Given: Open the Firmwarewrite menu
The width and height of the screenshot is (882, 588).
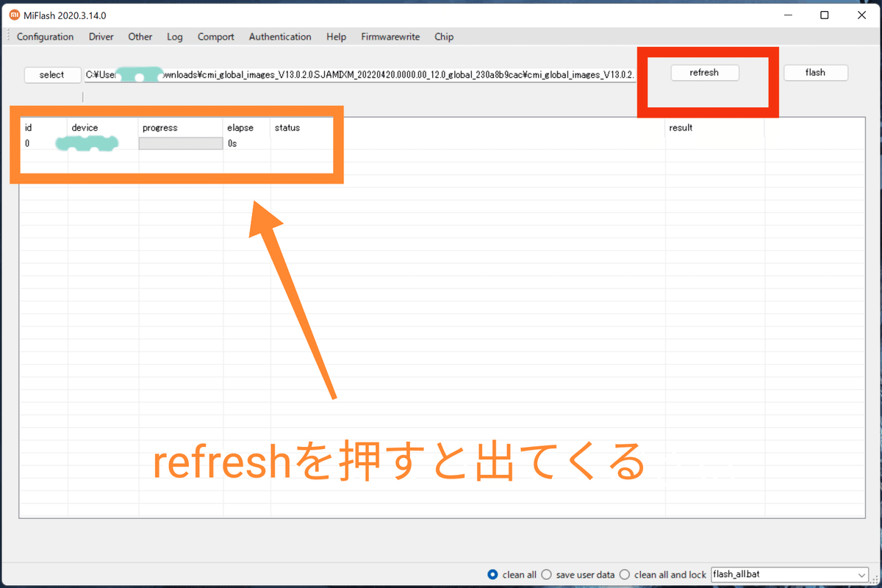Looking at the screenshot, I should pyautogui.click(x=390, y=37).
